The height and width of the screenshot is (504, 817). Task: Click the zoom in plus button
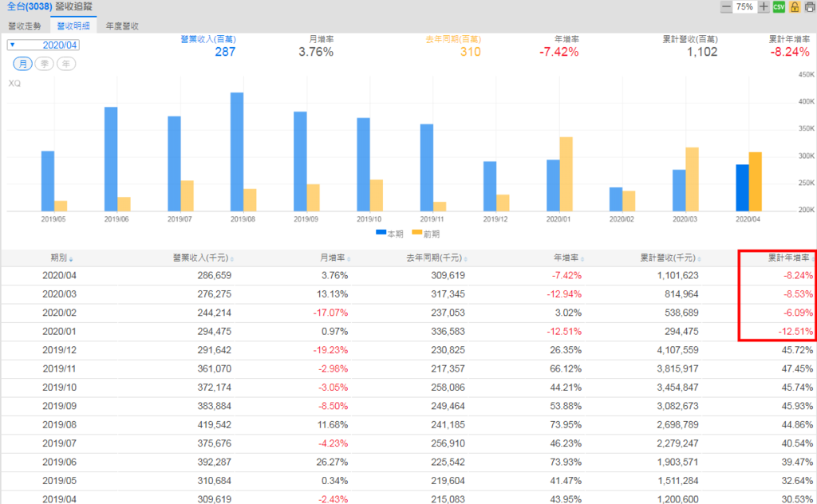click(764, 6)
